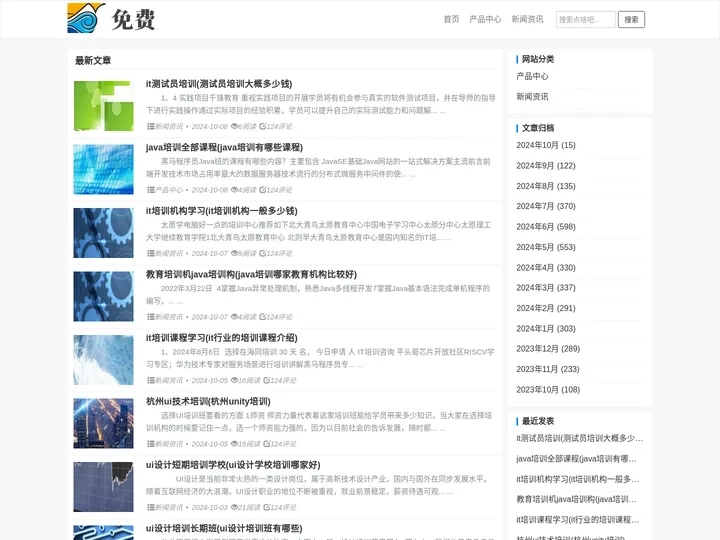This screenshot has width=720, height=540.
Task: Open archive 2024年10月 (15)
Action: pos(546,145)
